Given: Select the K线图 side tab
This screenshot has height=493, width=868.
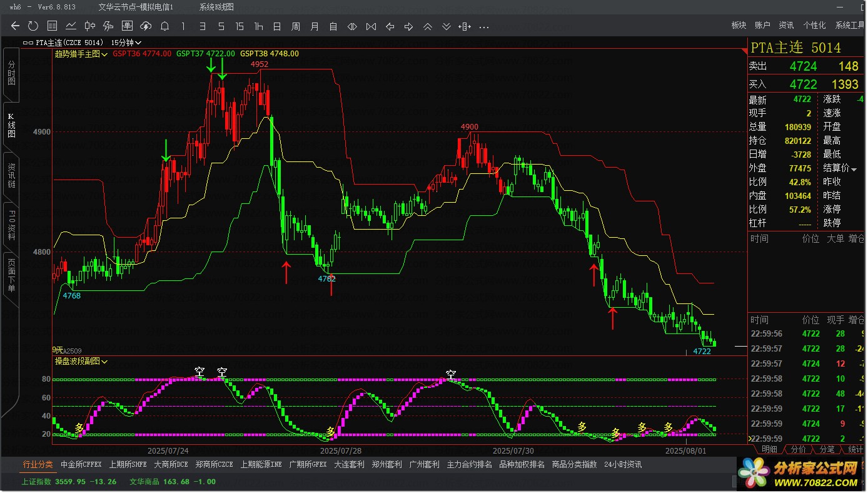Looking at the screenshot, I should coord(11,125).
